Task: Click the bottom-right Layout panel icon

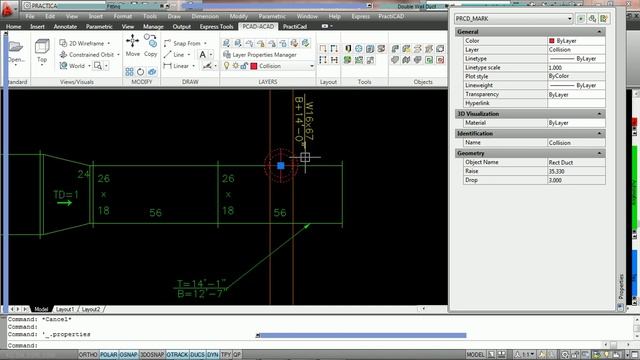Action: [x=334, y=60]
